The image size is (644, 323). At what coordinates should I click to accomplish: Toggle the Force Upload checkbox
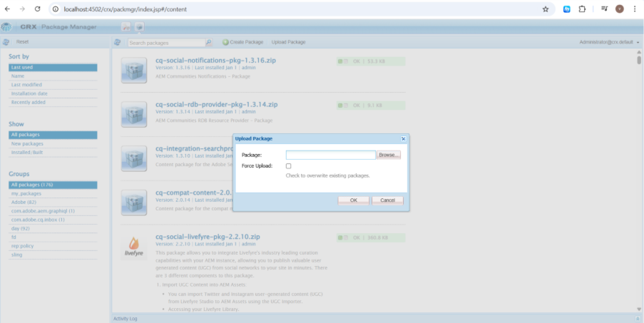pos(288,166)
